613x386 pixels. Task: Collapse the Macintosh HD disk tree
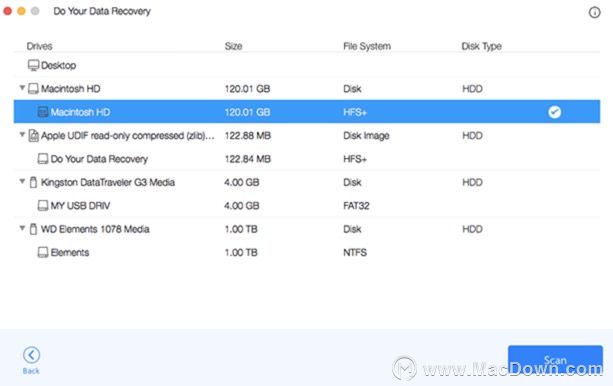click(22, 88)
